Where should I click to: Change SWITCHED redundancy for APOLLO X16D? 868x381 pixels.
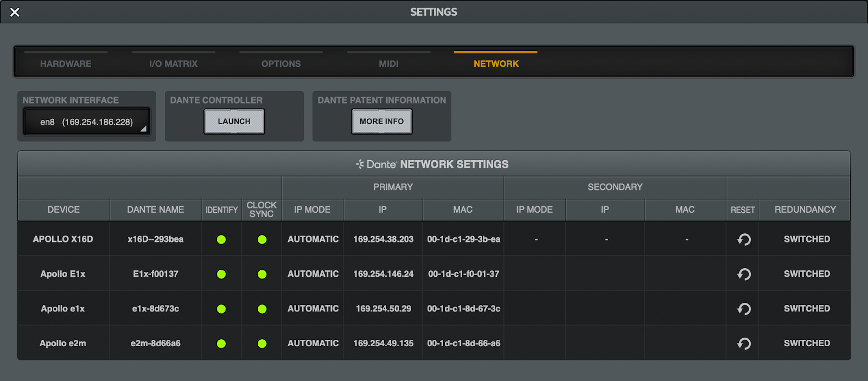pyautogui.click(x=807, y=239)
